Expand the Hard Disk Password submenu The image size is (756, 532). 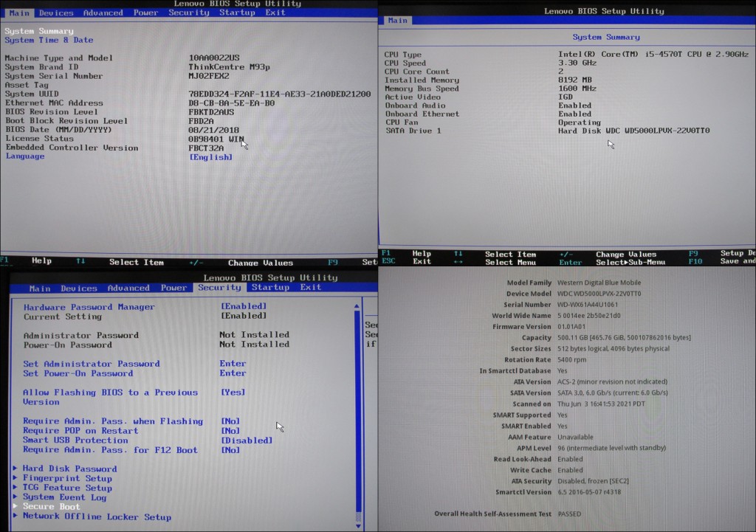(70, 469)
